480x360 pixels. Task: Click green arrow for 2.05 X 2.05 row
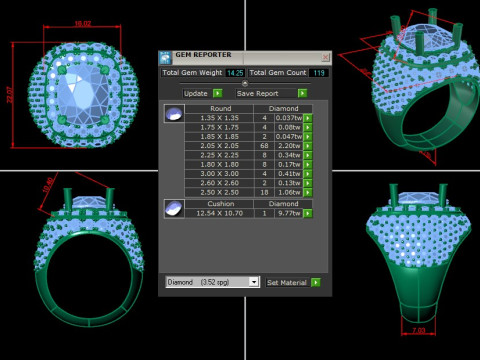tap(308, 146)
